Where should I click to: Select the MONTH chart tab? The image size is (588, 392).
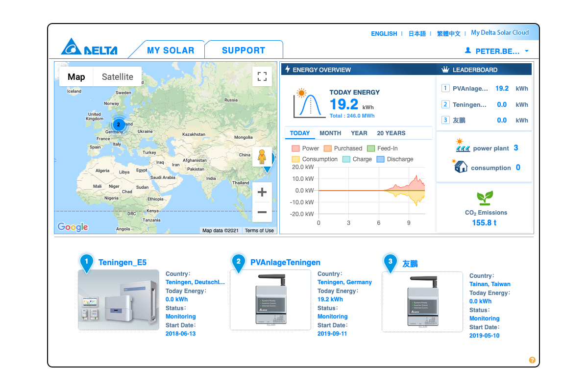pos(330,133)
